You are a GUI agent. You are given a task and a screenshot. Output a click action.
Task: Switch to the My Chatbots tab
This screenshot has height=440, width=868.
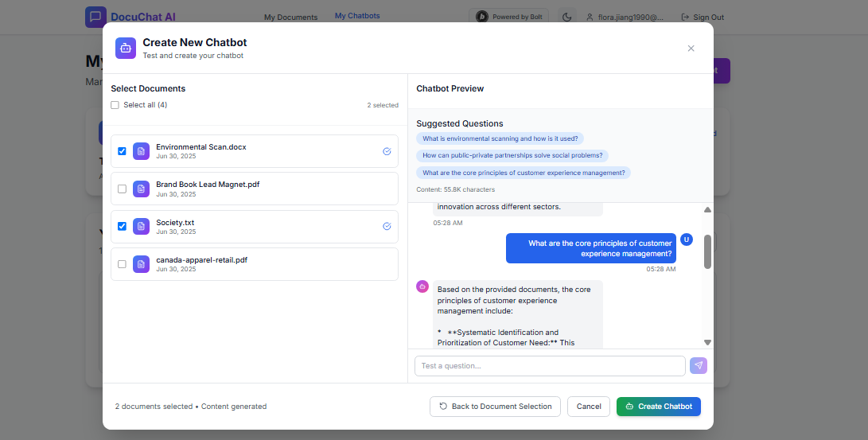[x=357, y=16]
